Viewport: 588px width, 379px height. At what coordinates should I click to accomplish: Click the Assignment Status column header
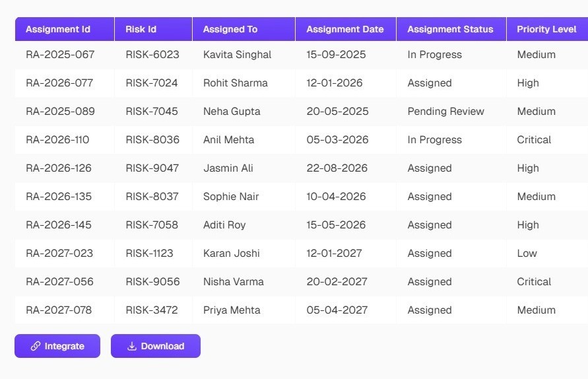coord(451,29)
